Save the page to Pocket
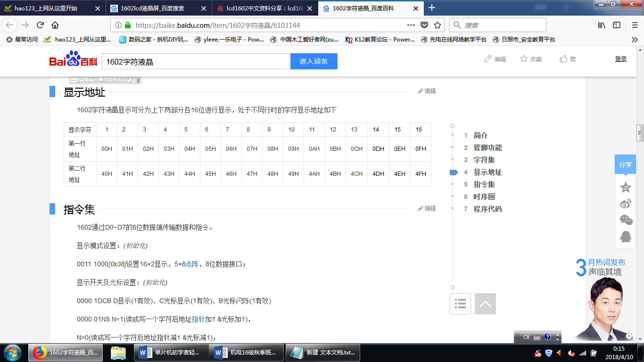This screenshot has height=362, width=644. point(424,25)
